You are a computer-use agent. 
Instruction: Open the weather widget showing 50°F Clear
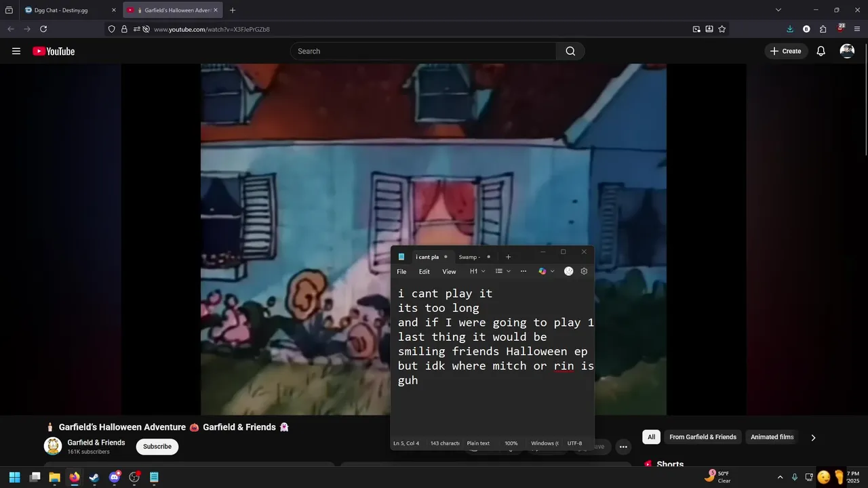pyautogui.click(x=717, y=477)
